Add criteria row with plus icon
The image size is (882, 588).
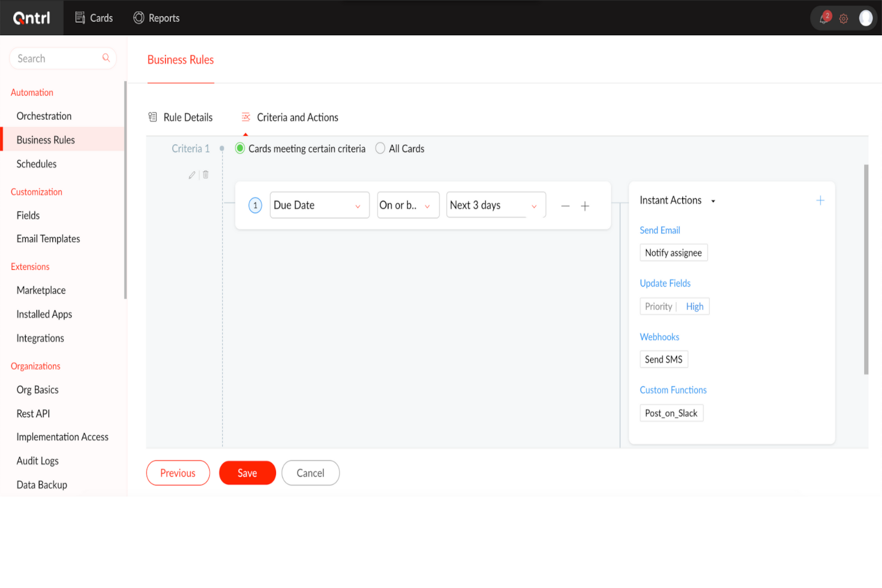tap(585, 206)
